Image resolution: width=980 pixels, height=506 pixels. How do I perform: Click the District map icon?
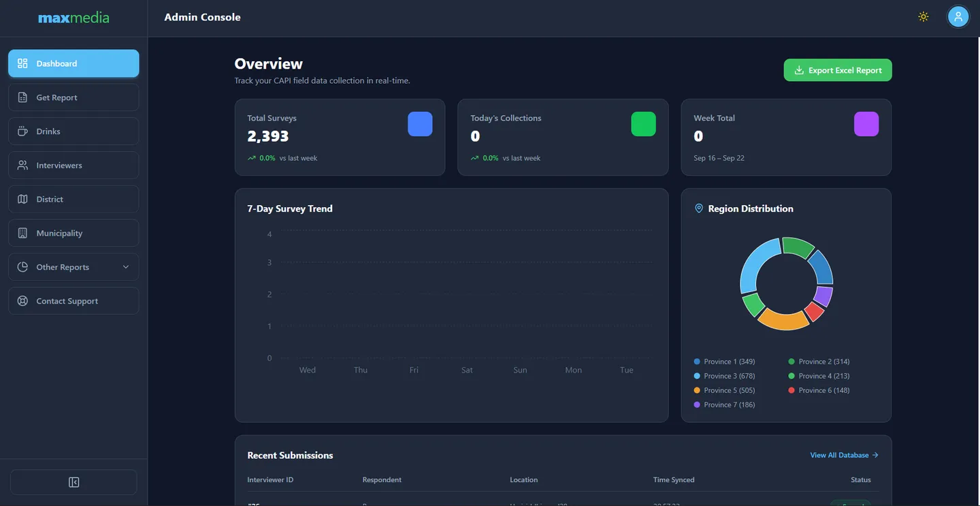coord(22,200)
